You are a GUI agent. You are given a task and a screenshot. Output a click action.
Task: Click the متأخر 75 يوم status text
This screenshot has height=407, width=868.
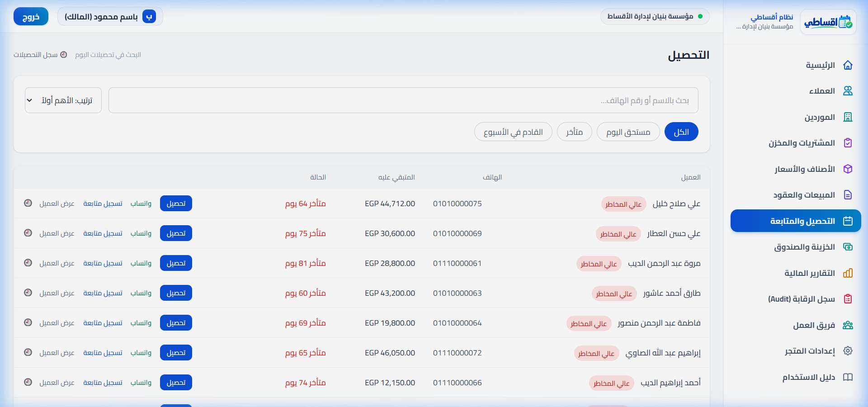pos(306,233)
